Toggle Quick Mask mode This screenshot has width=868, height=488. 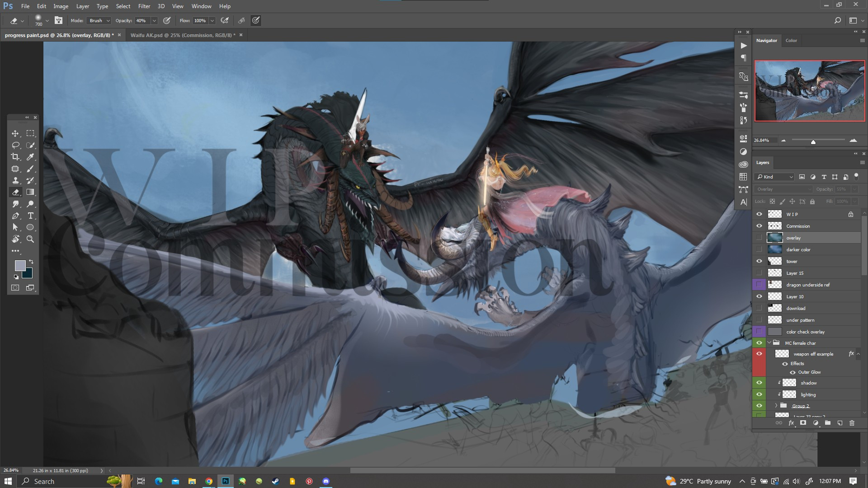click(x=15, y=288)
